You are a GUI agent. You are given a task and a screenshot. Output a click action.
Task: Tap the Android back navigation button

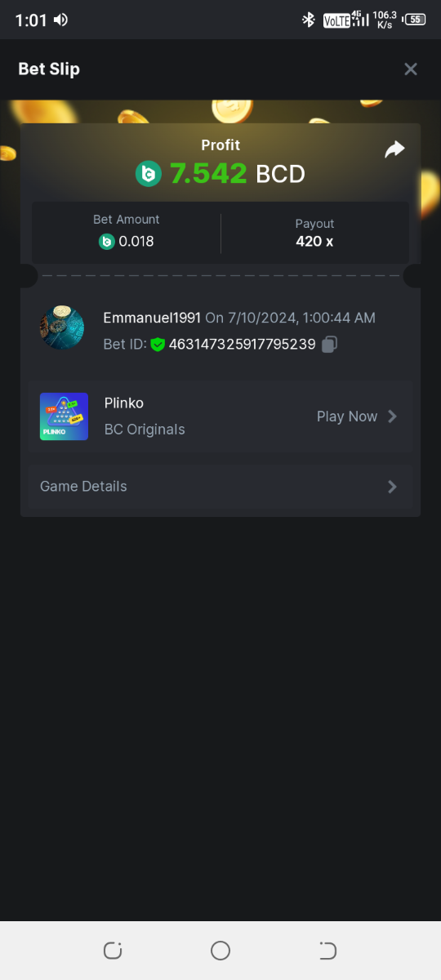click(327, 951)
